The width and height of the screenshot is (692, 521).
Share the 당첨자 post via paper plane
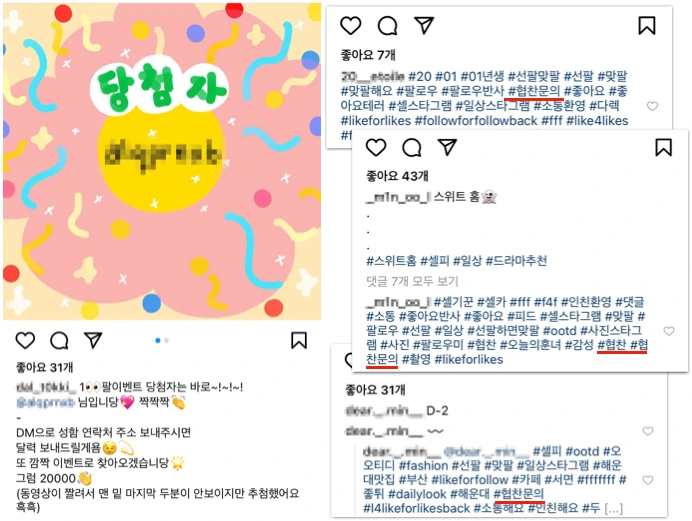93,340
